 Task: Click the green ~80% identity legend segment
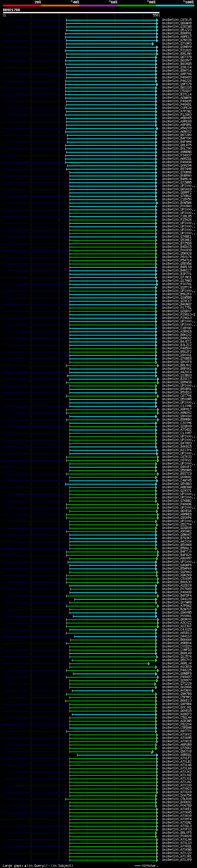point(137,6)
